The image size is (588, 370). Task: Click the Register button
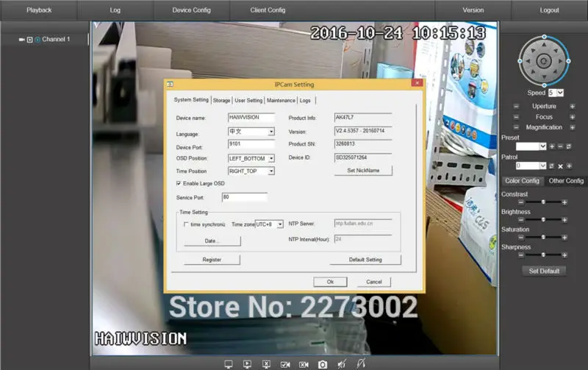pyautogui.click(x=212, y=260)
